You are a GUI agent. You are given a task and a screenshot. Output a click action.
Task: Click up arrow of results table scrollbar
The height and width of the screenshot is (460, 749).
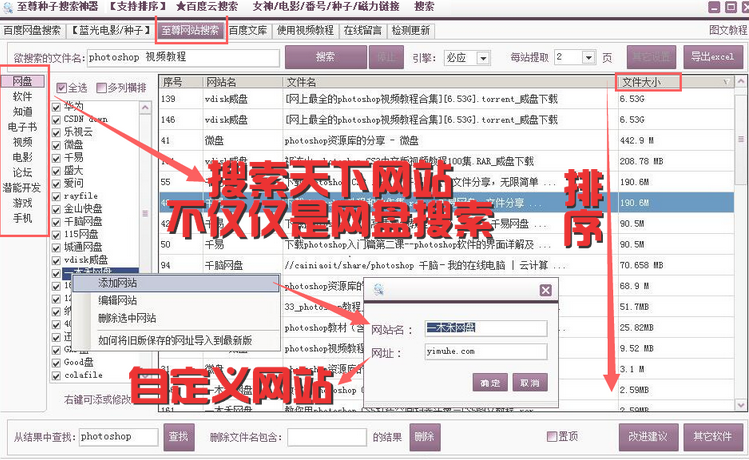(741, 81)
